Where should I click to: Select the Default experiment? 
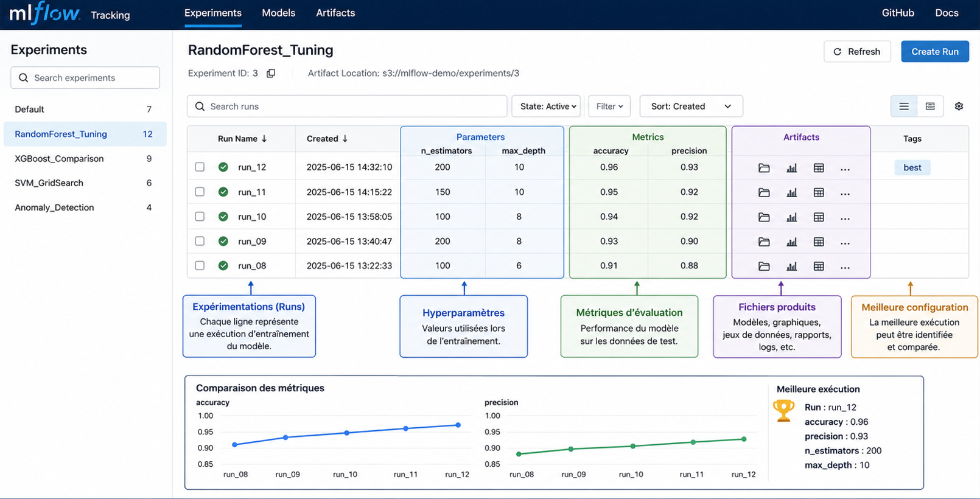[x=85, y=109]
